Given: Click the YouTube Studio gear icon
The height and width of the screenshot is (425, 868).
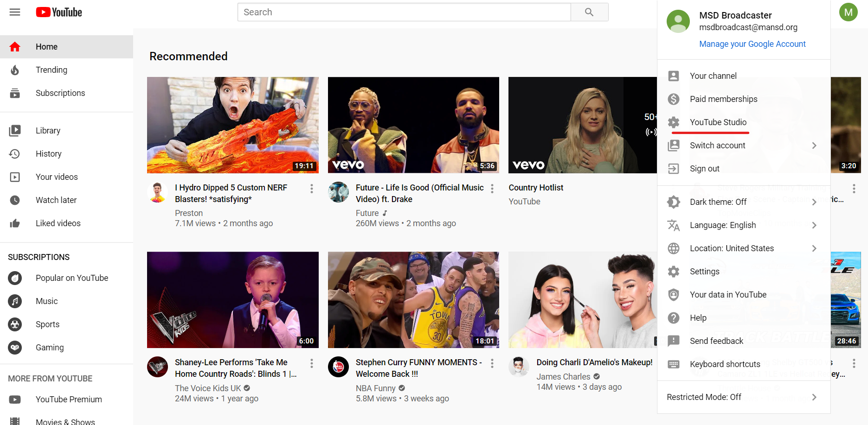Looking at the screenshot, I should tap(674, 122).
